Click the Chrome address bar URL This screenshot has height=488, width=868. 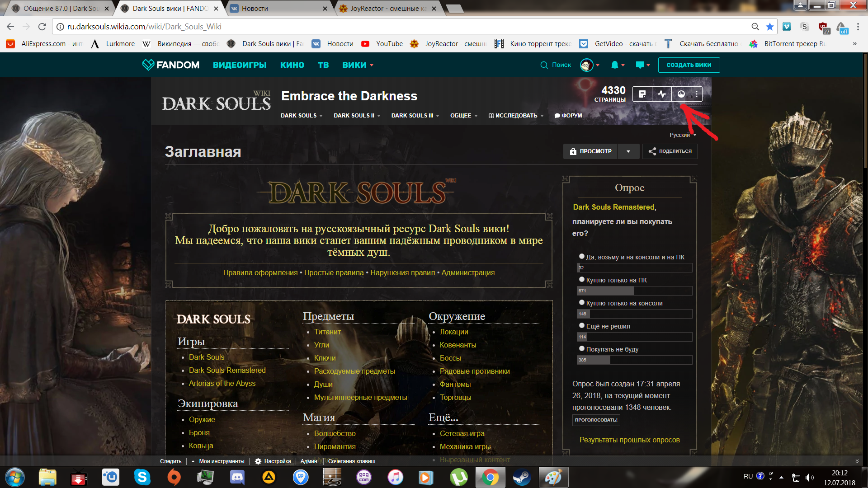point(144,27)
